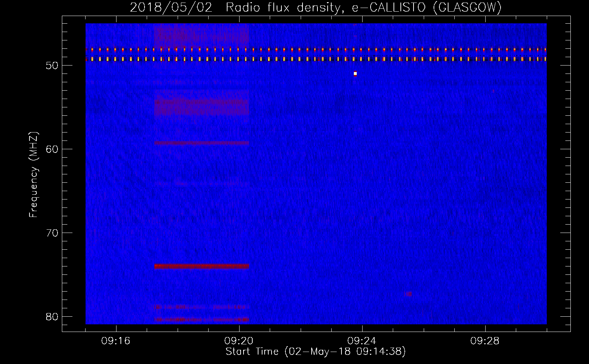The width and height of the screenshot is (589, 364).
Task: Click the 09:24 time tick label
Action: click(x=362, y=341)
